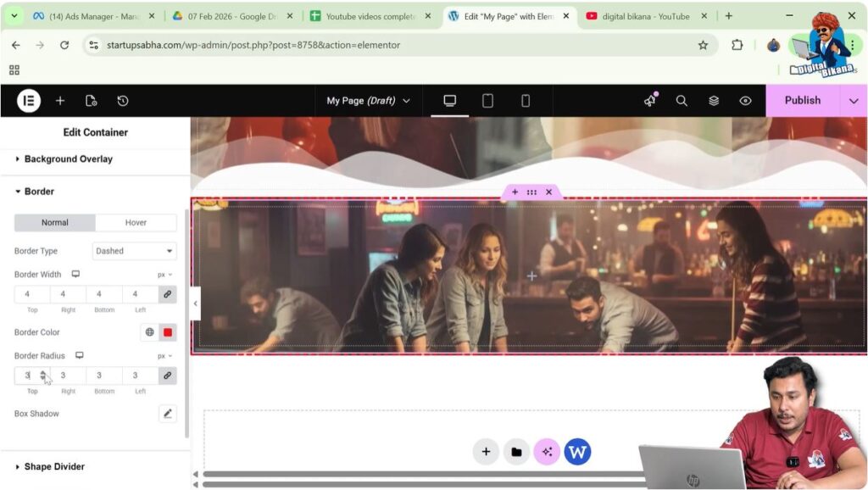The image size is (868, 490).
Task: Open the History panel icon
Action: coord(123,100)
